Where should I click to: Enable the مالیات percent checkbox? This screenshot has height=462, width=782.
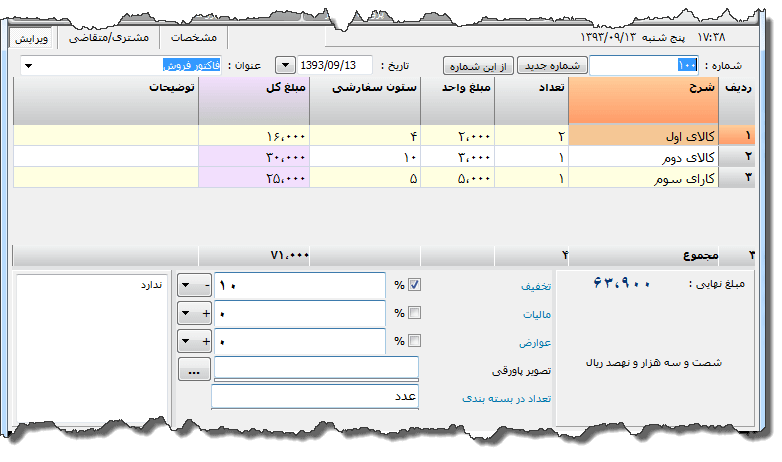(415, 313)
